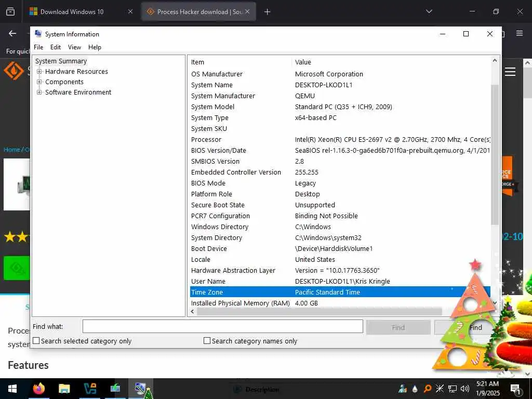Open the View menu

pyautogui.click(x=74, y=47)
